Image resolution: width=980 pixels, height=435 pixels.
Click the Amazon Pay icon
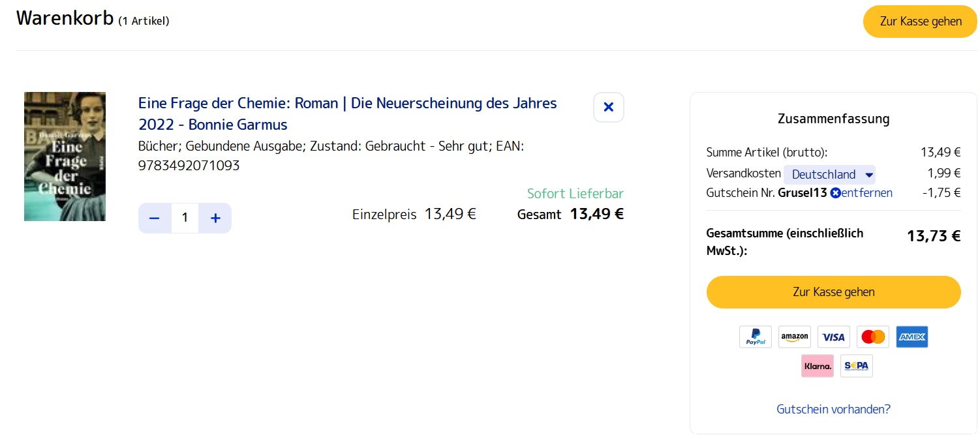pyautogui.click(x=795, y=337)
